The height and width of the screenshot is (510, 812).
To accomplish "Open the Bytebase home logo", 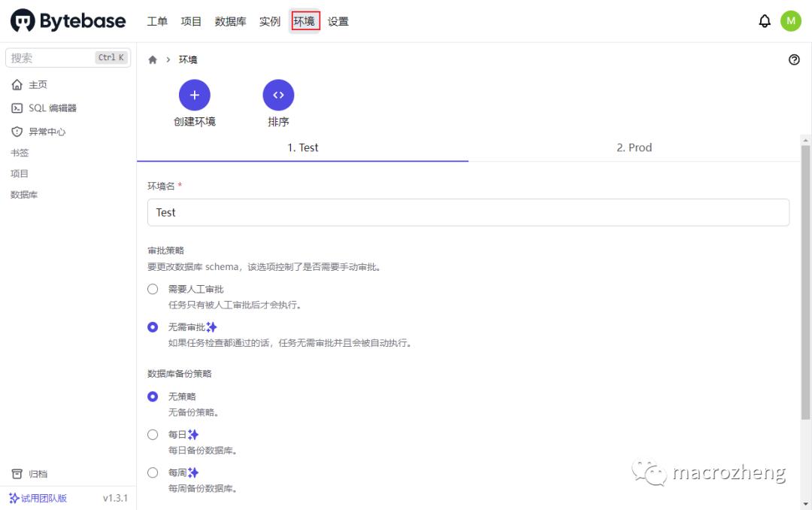I will [68, 20].
